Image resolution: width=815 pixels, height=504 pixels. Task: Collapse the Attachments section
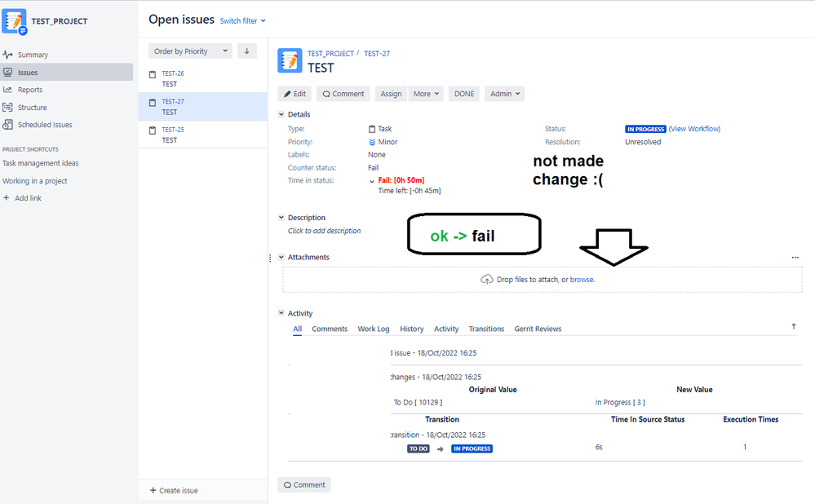[281, 257]
